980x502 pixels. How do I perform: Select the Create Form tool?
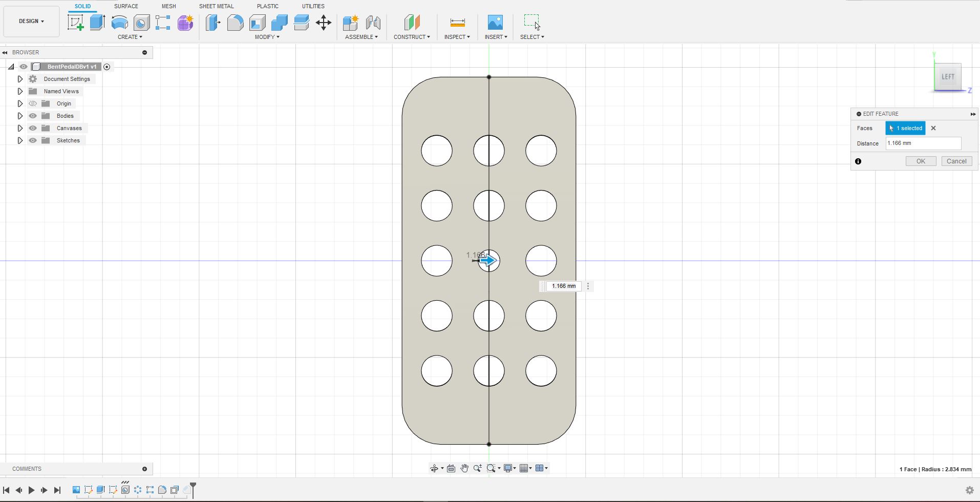185,23
